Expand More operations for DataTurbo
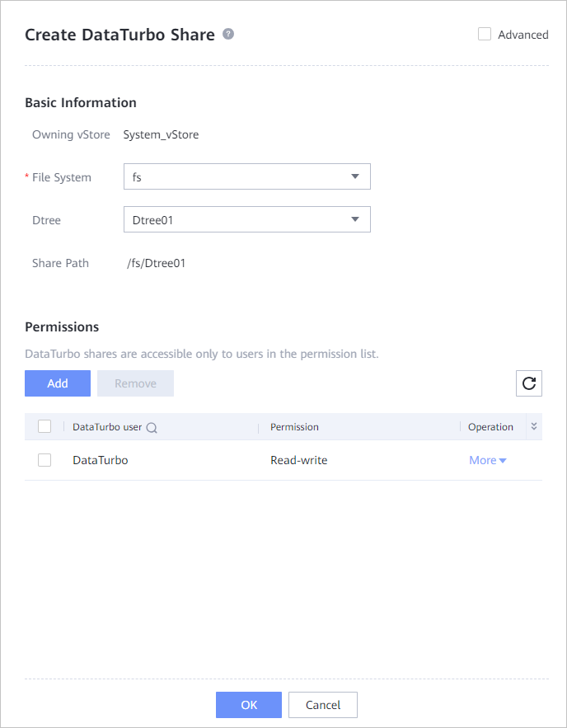 tap(487, 460)
